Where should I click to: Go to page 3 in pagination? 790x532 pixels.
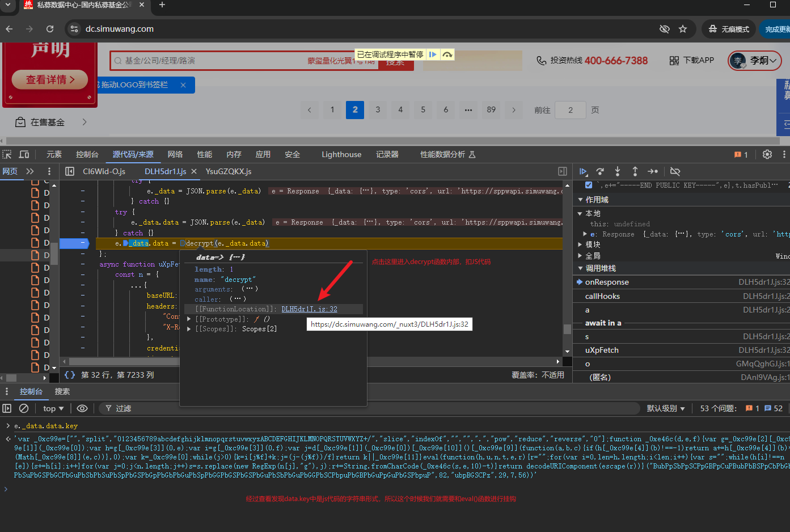[x=378, y=110]
